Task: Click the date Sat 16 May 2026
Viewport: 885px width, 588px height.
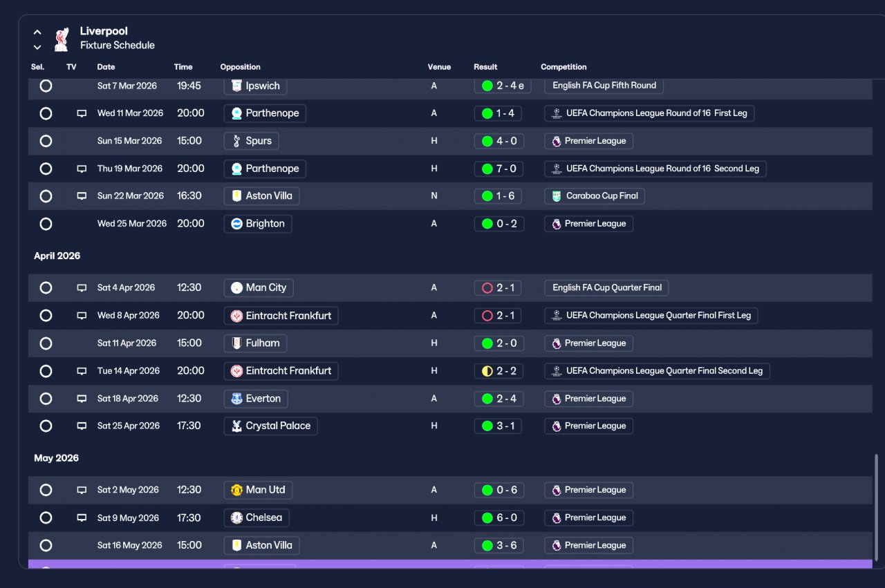Action: (x=130, y=545)
